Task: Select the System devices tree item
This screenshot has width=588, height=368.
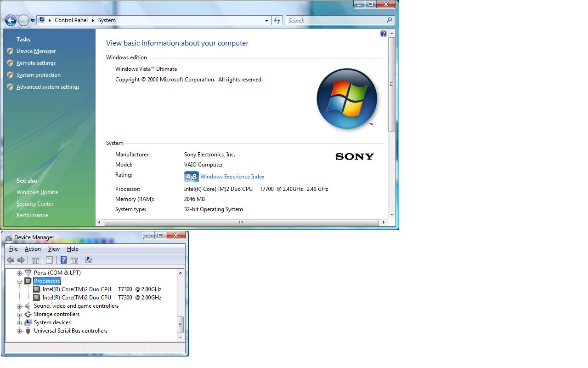Action: coord(52,322)
